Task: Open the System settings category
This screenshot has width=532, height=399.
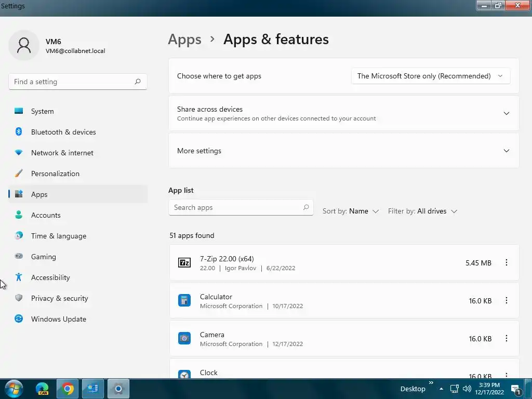Action: click(x=78, y=111)
